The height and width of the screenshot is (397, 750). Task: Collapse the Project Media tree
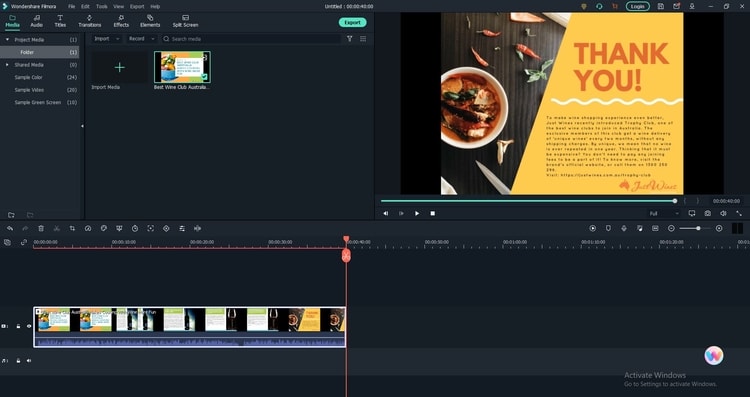click(x=7, y=40)
